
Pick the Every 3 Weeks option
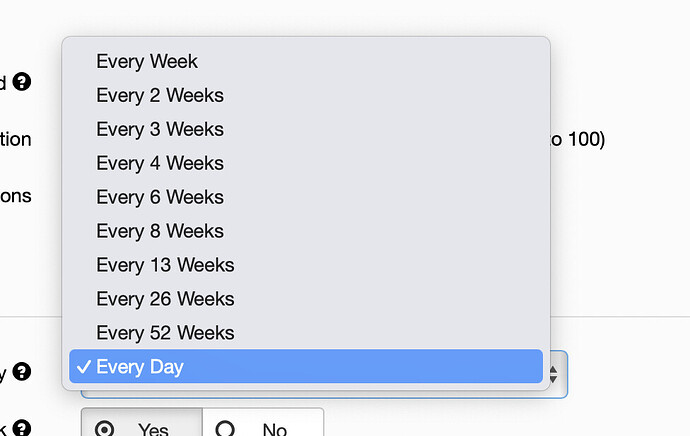coord(306,129)
